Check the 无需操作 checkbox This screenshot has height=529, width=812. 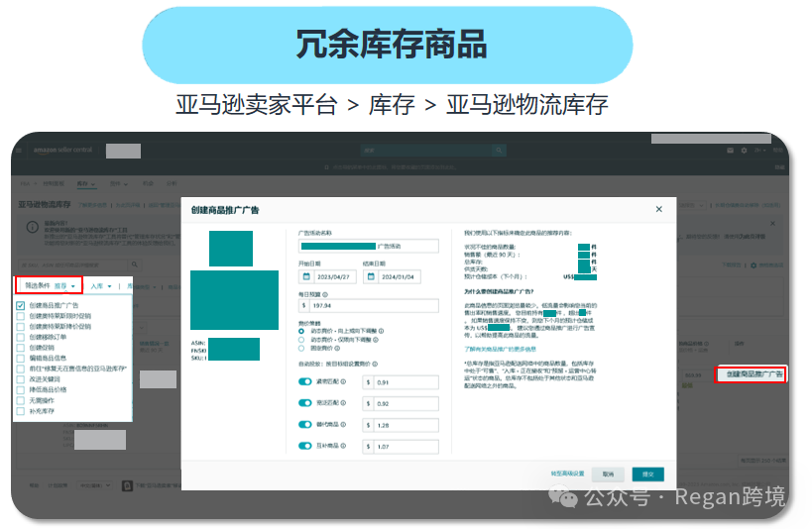(20, 400)
